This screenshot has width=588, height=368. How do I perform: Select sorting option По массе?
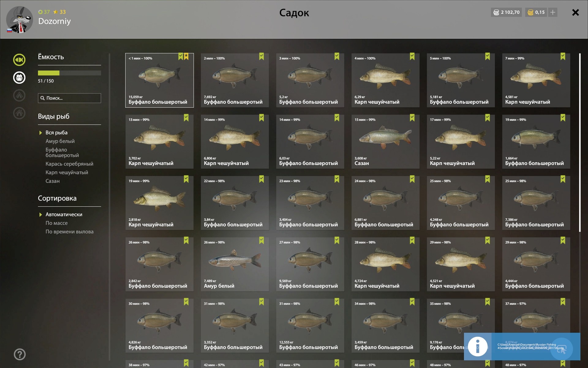tap(57, 223)
